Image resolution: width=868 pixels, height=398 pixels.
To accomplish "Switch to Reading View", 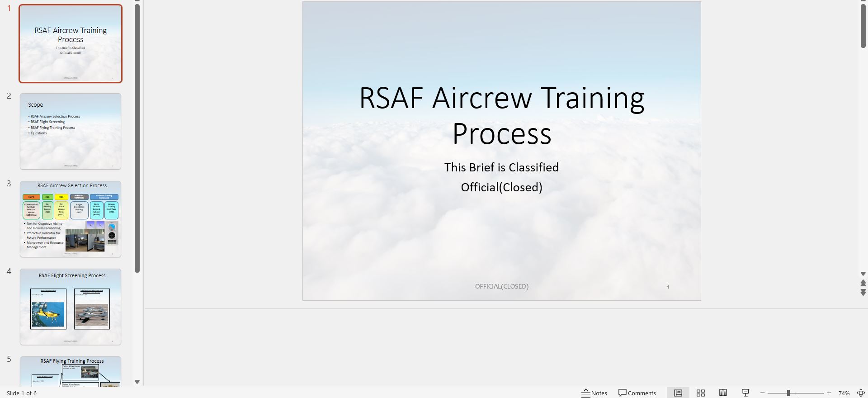I will (723, 393).
